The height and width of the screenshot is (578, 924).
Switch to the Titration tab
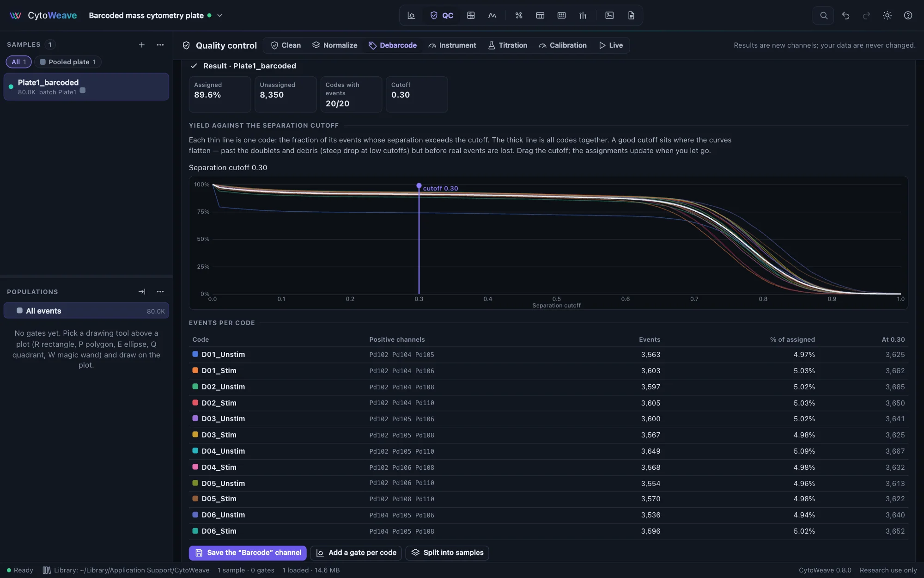point(508,45)
